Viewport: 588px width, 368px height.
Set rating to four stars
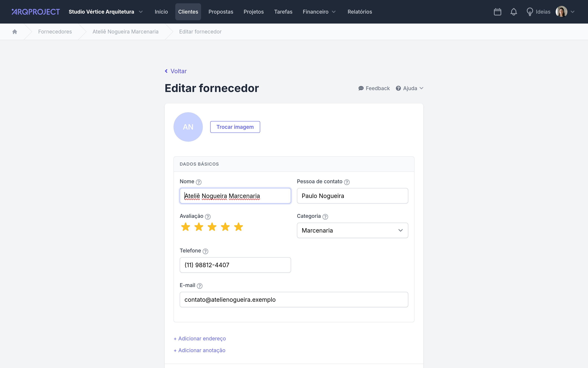coord(225,227)
